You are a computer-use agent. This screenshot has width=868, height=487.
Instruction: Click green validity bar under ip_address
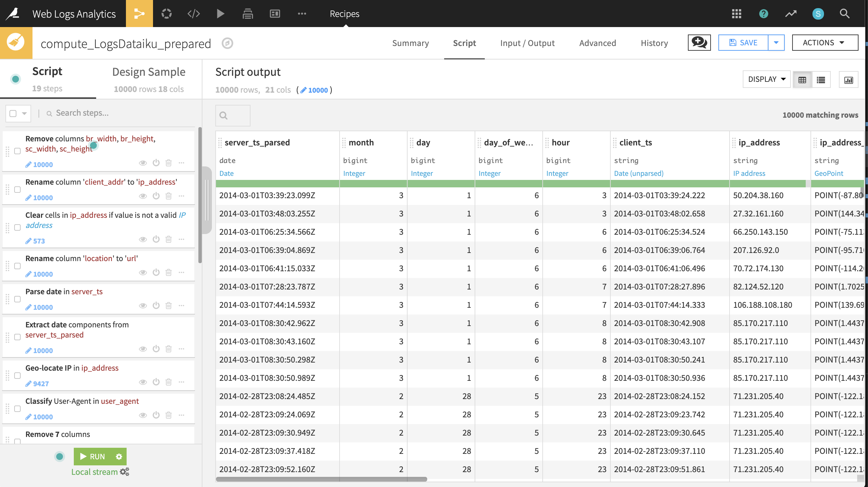click(x=768, y=184)
